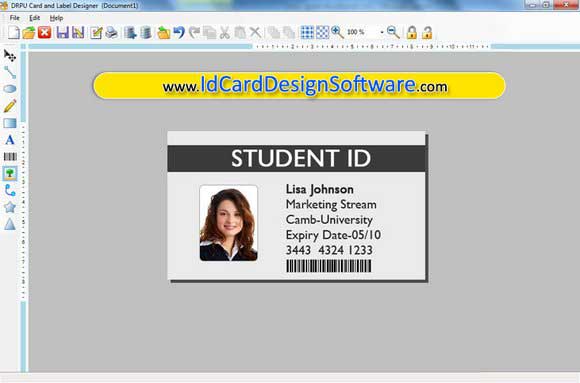Click the yellow folder with green arrow icon
The height and width of the screenshot is (383, 580).
click(x=163, y=33)
